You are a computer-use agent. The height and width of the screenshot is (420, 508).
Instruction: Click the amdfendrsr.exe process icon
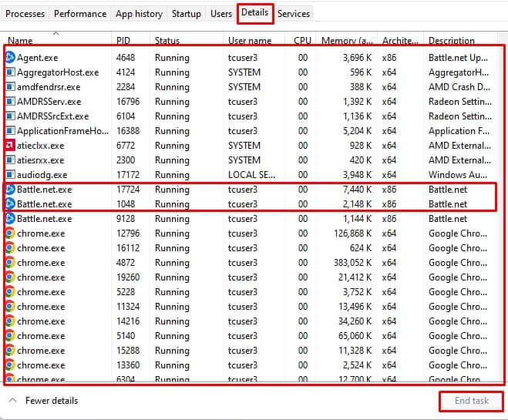pyautogui.click(x=10, y=86)
